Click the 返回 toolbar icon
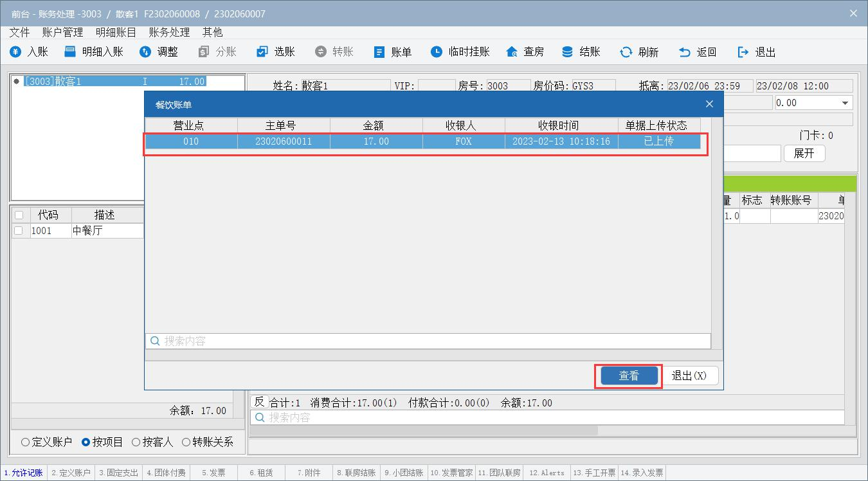This screenshot has width=868, height=481. coord(685,52)
